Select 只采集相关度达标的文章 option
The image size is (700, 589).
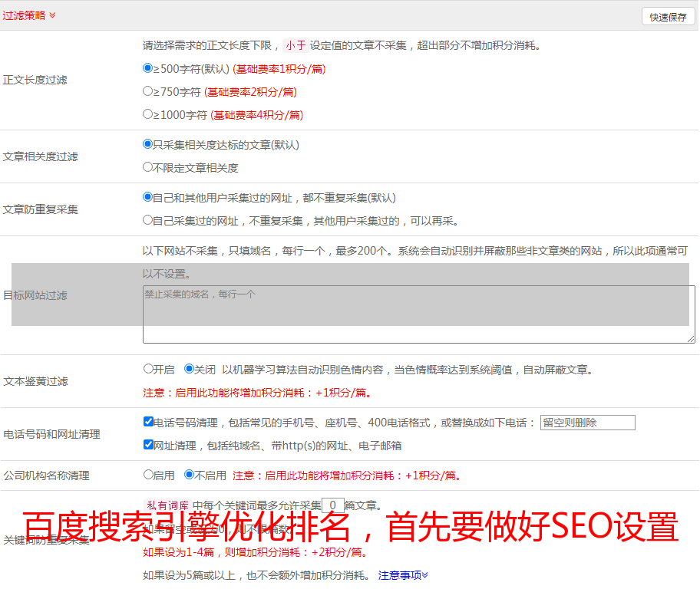148,144
